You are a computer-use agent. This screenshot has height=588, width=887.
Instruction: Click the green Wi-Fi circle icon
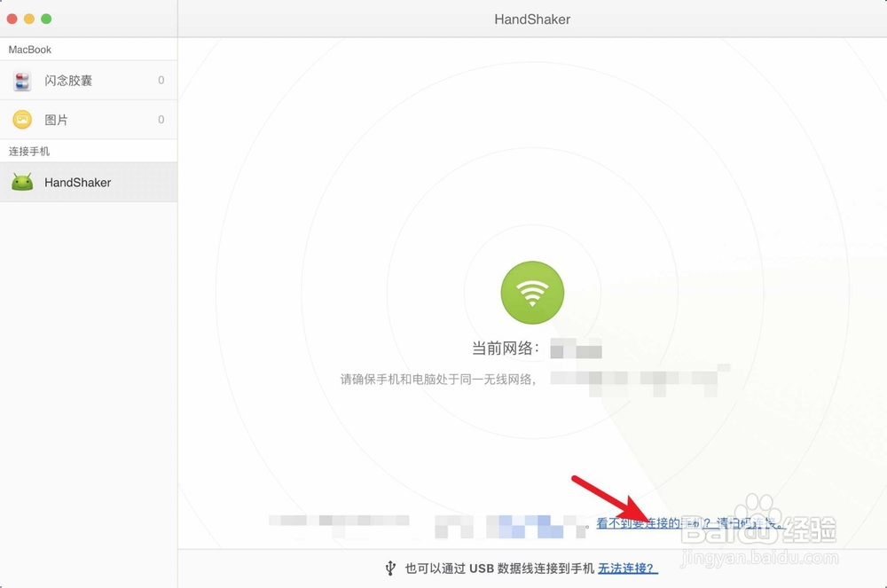pyautogui.click(x=532, y=293)
